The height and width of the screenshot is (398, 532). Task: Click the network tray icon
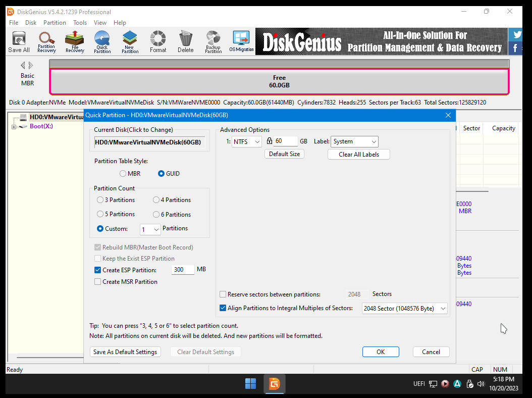pyautogui.click(x=433, y=384)
